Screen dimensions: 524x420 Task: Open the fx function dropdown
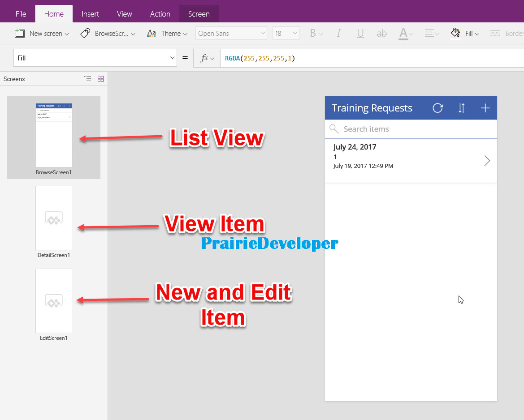click(x=207, y=58)
